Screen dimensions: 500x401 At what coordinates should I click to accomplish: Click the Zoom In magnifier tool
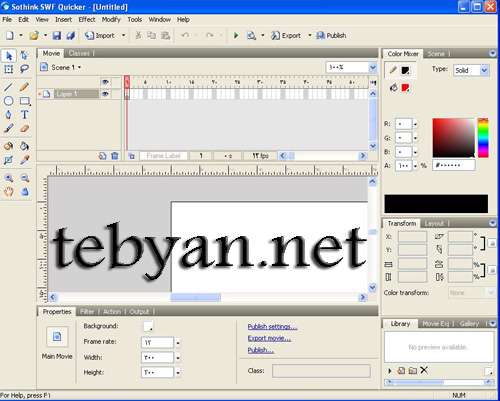(x=9, y=178)
